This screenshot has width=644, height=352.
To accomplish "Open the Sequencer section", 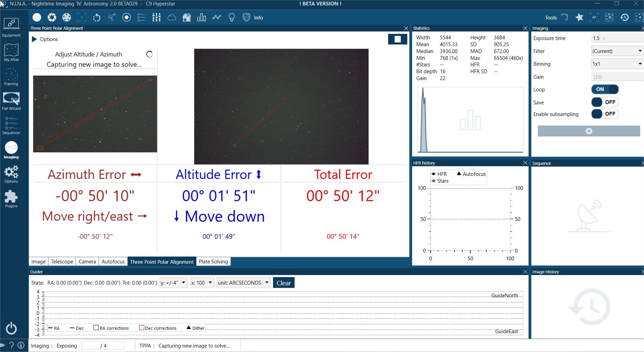I will (11, 126).
